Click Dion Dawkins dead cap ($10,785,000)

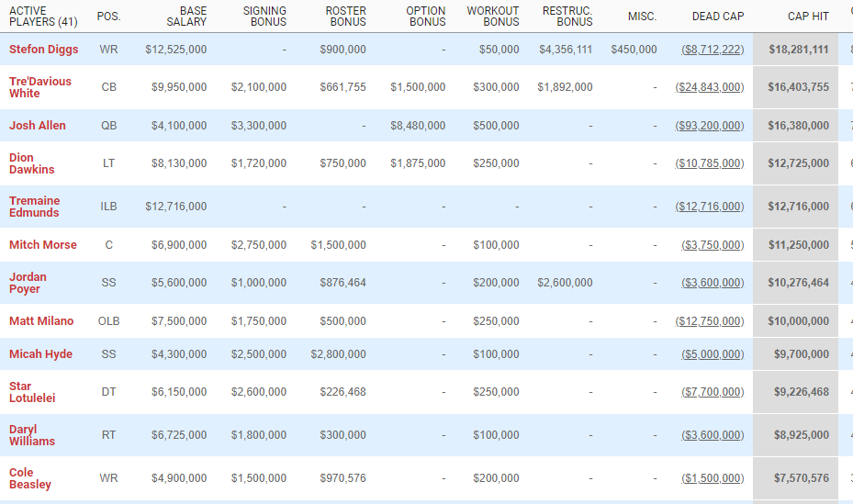710,163
